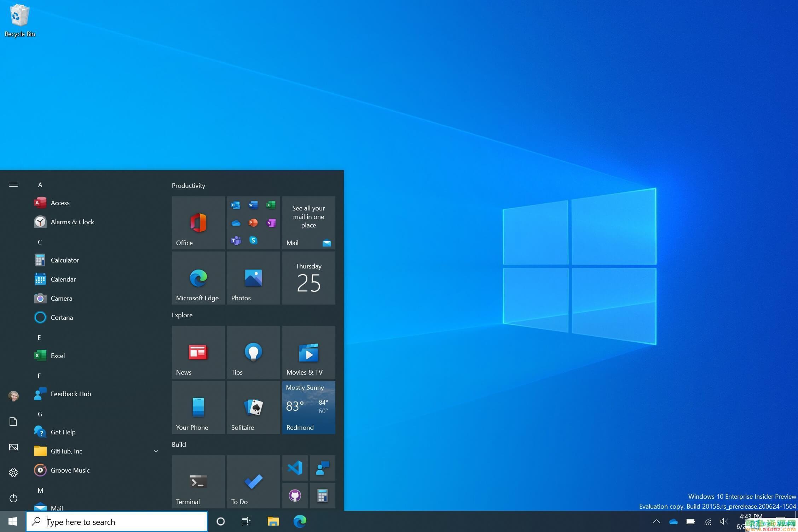Launch the Terminal tile
Image resolution: width=798 pixels, height=532 pixels.
tap(198, 482)
